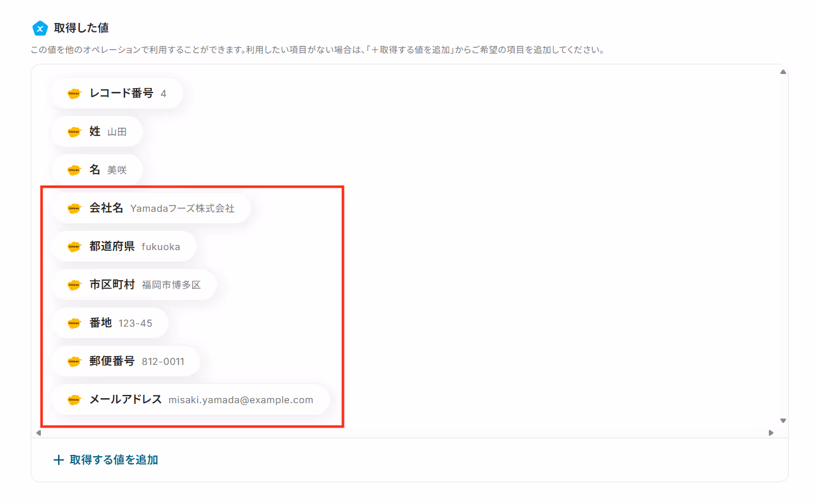
Task: Click the kintone icon beside 会社名
Action: pyautogui.click(x=75, y=209)
